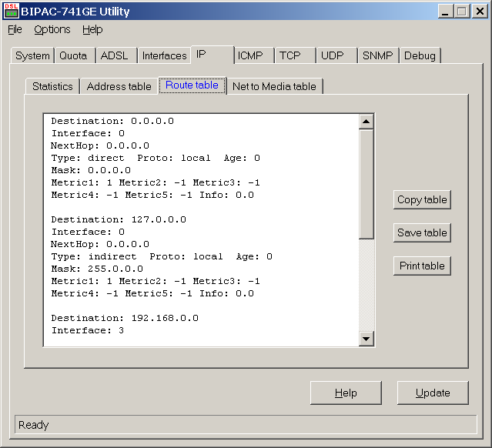492x448 pixels.
Task: Open the File menu
Action: click(x=15, y=29)
